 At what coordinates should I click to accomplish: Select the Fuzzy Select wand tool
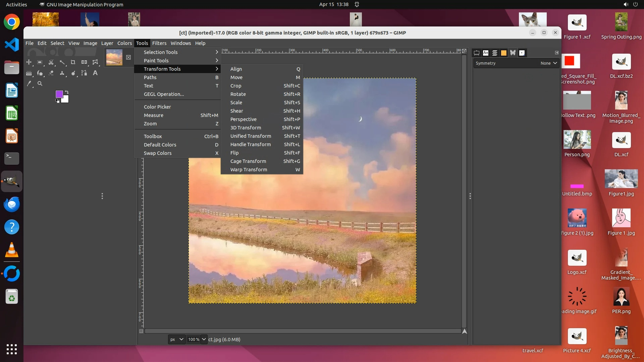click(x=62, y=62)
